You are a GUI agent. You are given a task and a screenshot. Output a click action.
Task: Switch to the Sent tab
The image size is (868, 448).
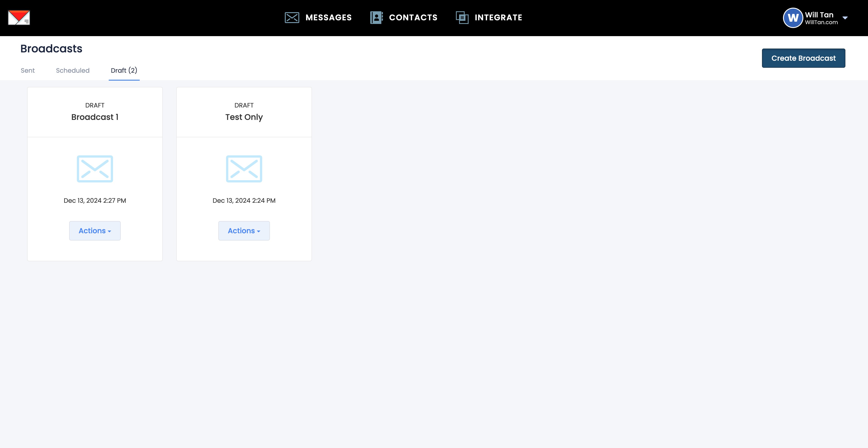27,70
